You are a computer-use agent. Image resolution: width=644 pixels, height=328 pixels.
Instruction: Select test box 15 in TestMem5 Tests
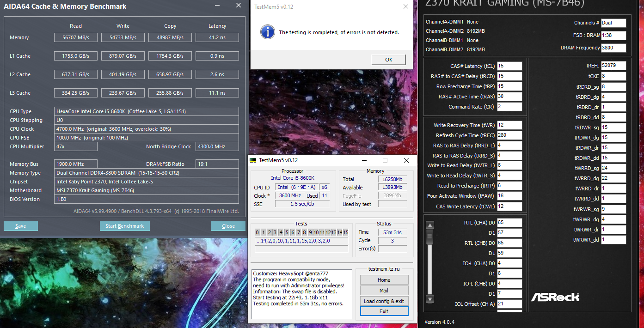point(345,232)
